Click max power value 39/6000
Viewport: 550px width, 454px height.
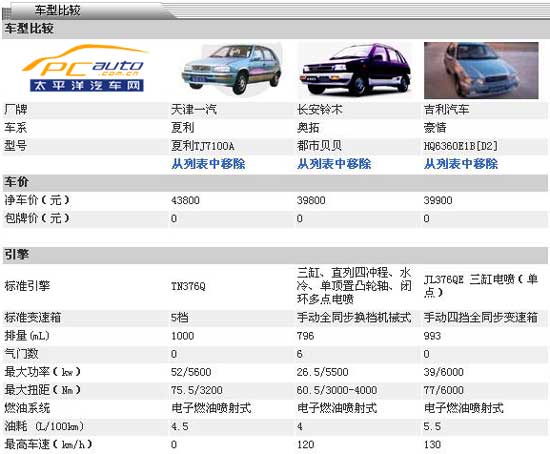pos(443,372)
